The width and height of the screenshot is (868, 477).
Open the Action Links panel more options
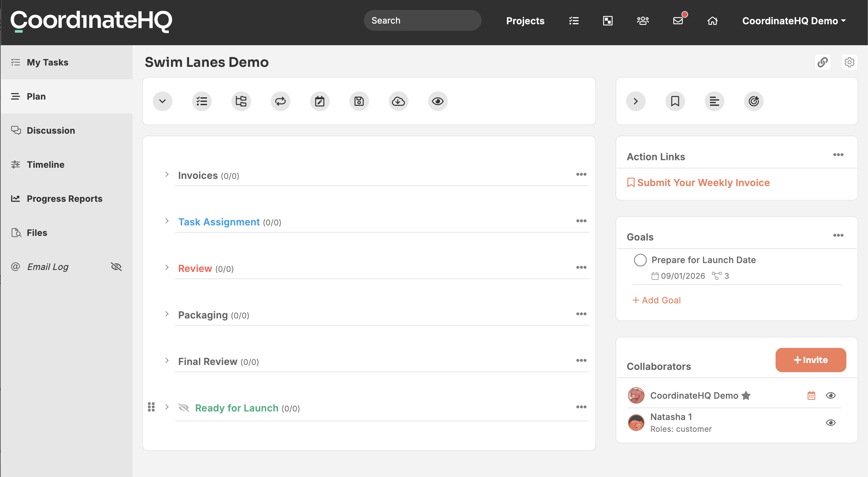coord(838,155)
